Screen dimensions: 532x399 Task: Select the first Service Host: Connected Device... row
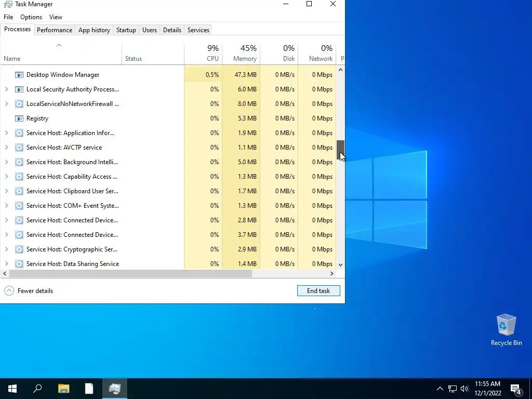point(168,220)
